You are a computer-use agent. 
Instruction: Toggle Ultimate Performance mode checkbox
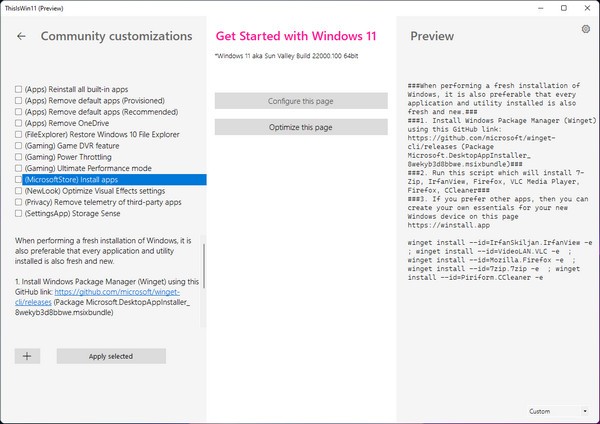[19, 168]
